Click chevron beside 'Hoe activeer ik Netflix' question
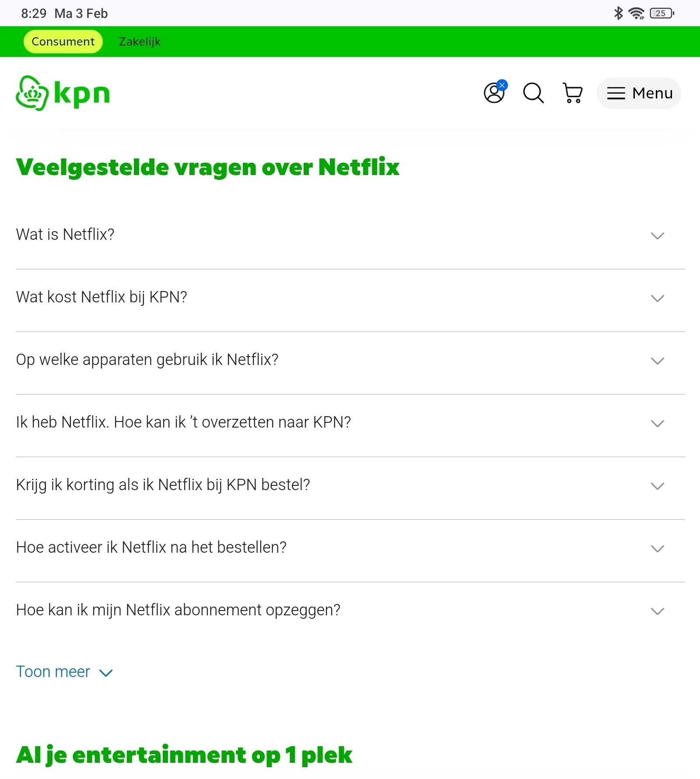Image resolution: width=700 pixels, height=779 pixels. point(657,548)
